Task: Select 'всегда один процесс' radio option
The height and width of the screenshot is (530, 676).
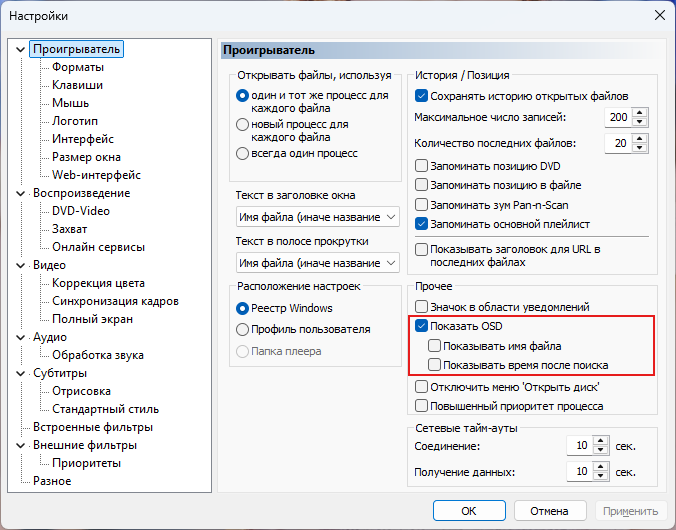Action: (242, 154)
